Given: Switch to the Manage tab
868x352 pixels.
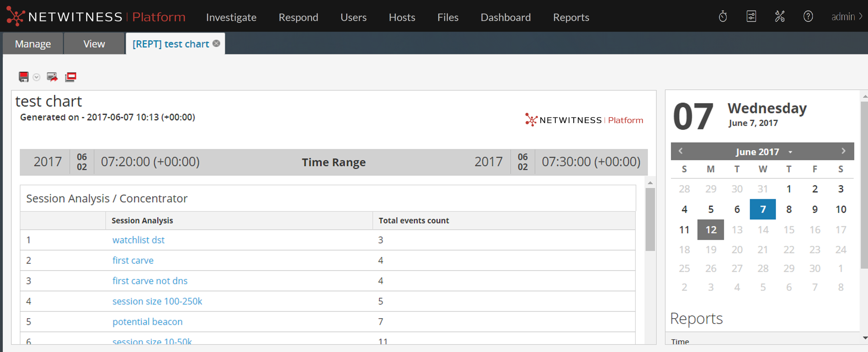Looking at the screenshot, I should [33, 44].
